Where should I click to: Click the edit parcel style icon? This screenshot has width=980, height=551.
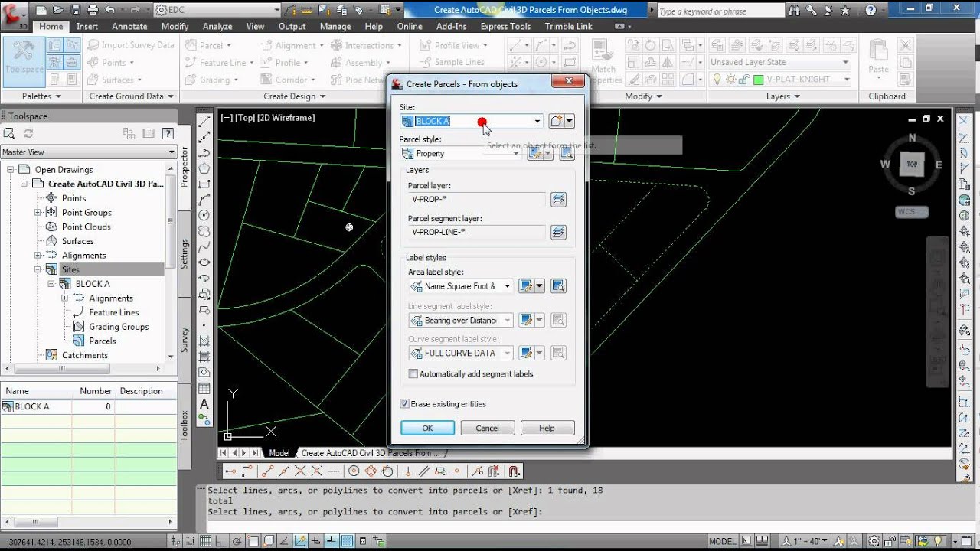[x=534, y=153]
